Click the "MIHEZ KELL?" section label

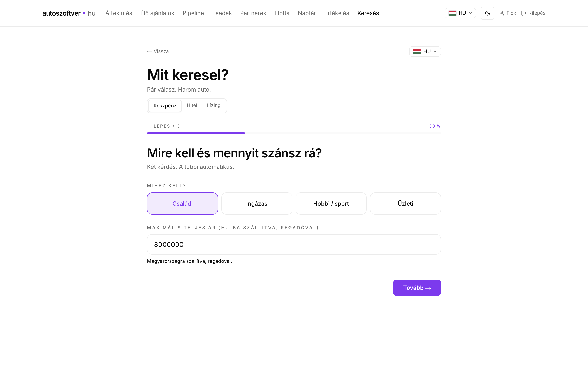[x=167, y=186]
